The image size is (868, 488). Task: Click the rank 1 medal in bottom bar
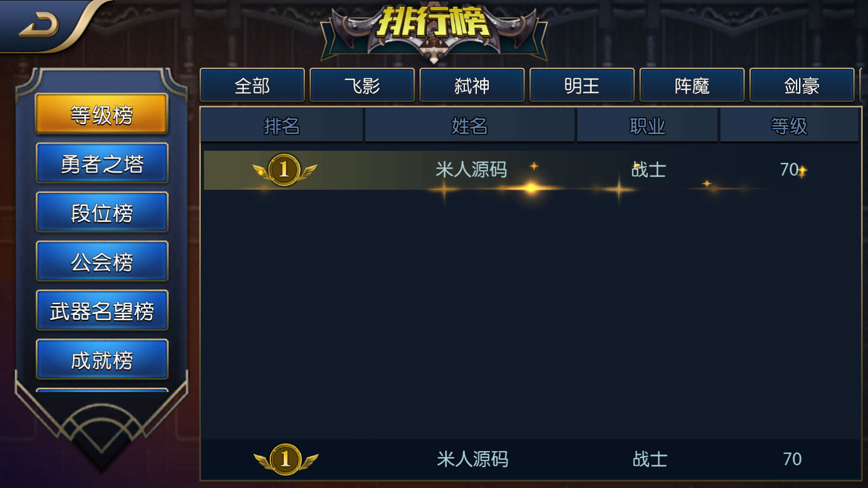click(286, 459)
